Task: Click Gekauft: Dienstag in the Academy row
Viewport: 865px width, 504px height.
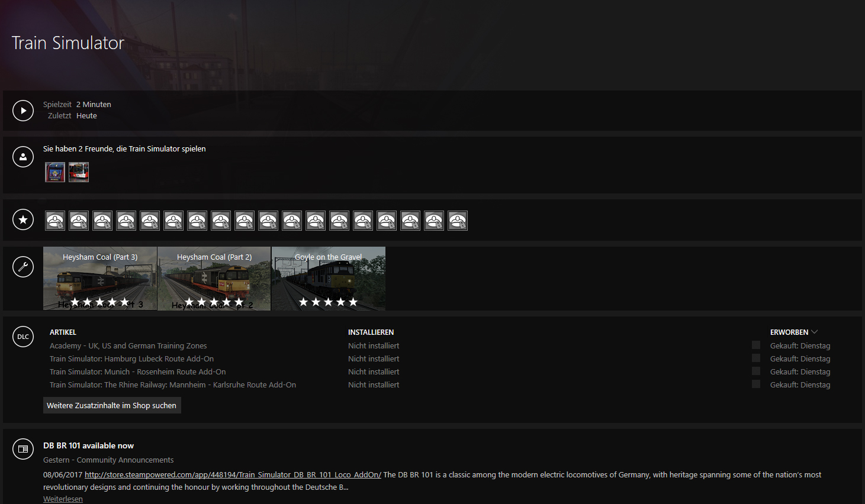Action: tap(800, 345)
